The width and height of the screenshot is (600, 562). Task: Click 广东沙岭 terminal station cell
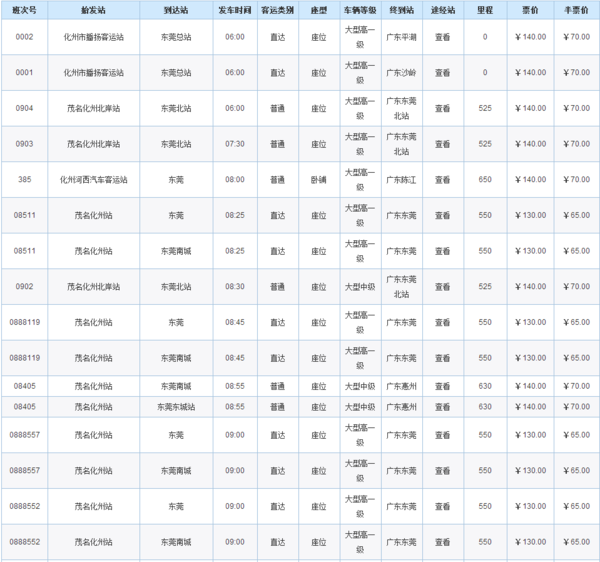pyautogui.click(x=401, y=72)
